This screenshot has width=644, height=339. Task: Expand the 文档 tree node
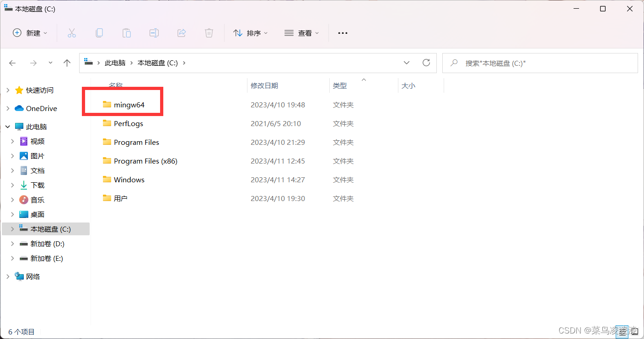pyautogui.click(x=13, y=171)
